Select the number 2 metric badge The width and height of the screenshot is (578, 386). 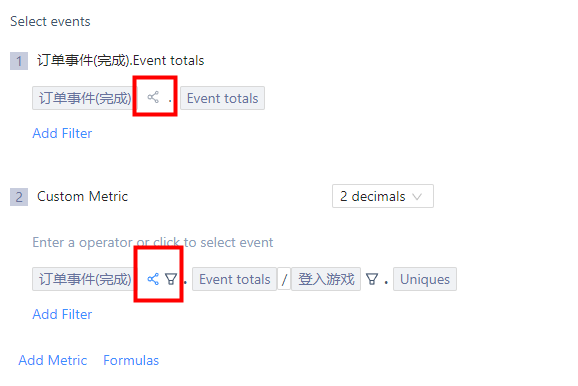point(19,197)
